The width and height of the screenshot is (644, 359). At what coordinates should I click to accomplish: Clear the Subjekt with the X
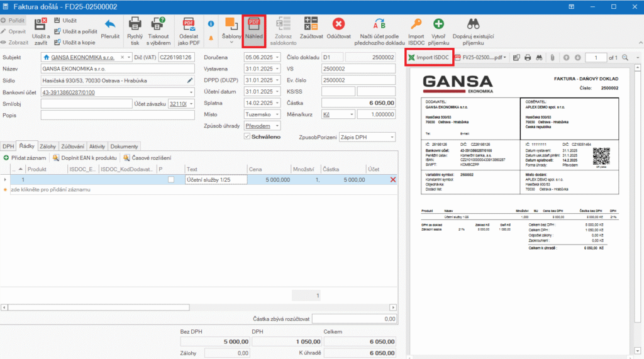click(x=122, y=57)
